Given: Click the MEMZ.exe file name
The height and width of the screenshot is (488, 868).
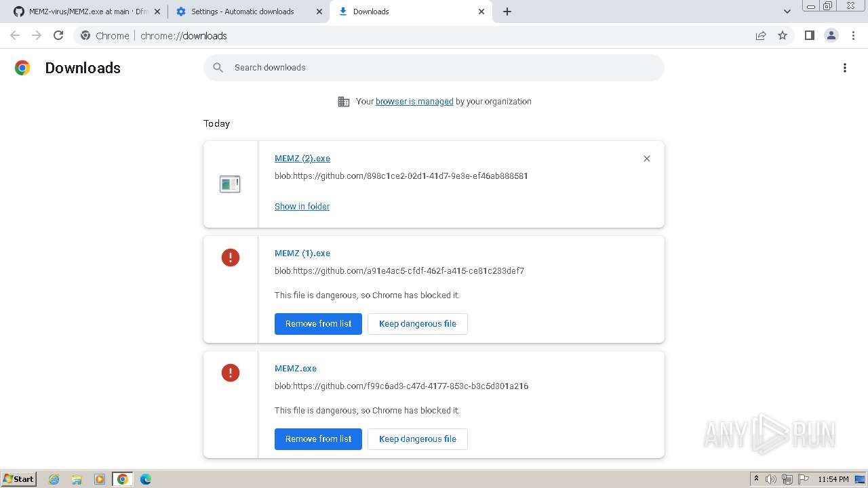Looking at the screenshot, I should pyautogui.click(x=296, y=369).
